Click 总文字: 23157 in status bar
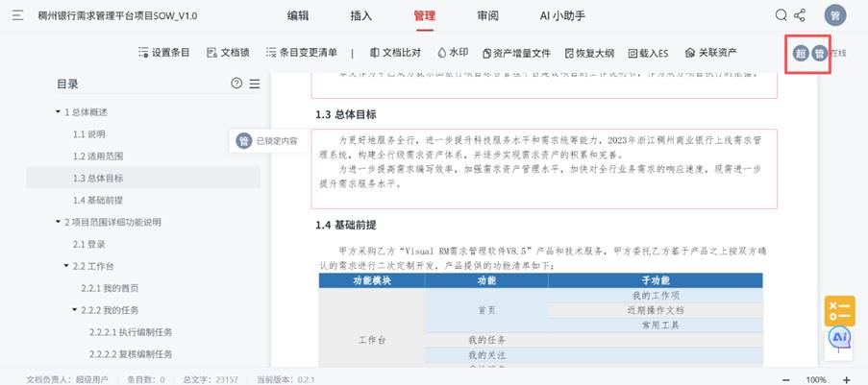This screenshot has width=868, height=385. click(x=211, y=379)
